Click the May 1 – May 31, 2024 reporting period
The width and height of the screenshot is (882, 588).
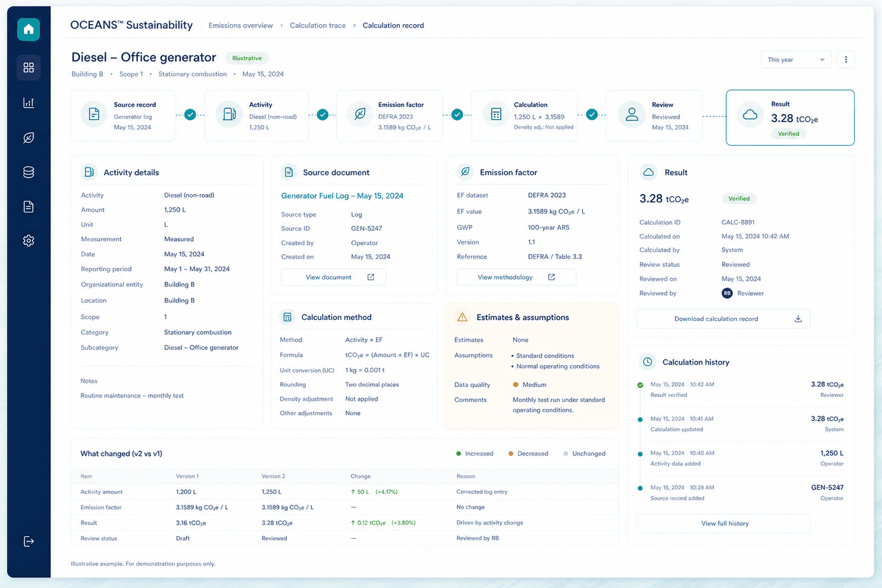point(197,269)
